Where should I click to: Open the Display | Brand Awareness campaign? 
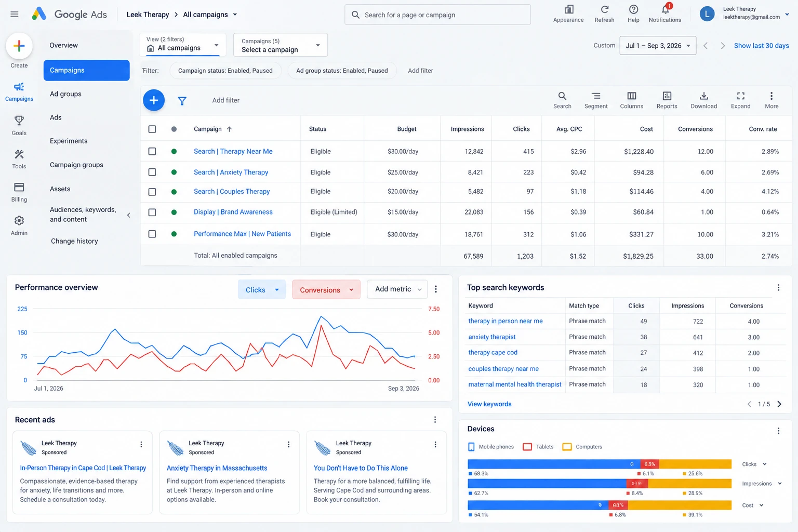[233, 212]
